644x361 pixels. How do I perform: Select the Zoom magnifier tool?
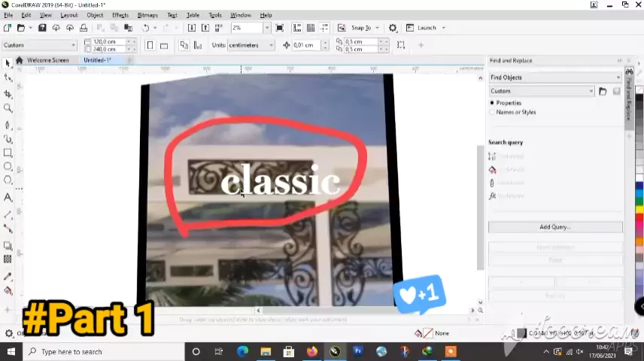pyautogui.click(x=8, y=108)
